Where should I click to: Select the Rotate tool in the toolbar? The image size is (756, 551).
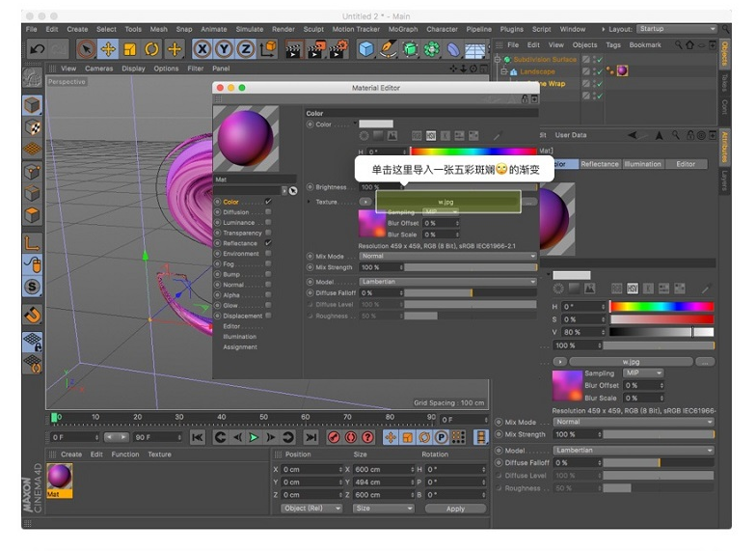(152, 48)
